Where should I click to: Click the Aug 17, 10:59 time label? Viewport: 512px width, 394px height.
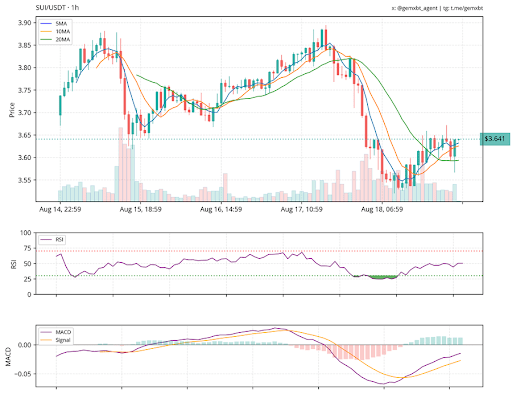[302, 210]
